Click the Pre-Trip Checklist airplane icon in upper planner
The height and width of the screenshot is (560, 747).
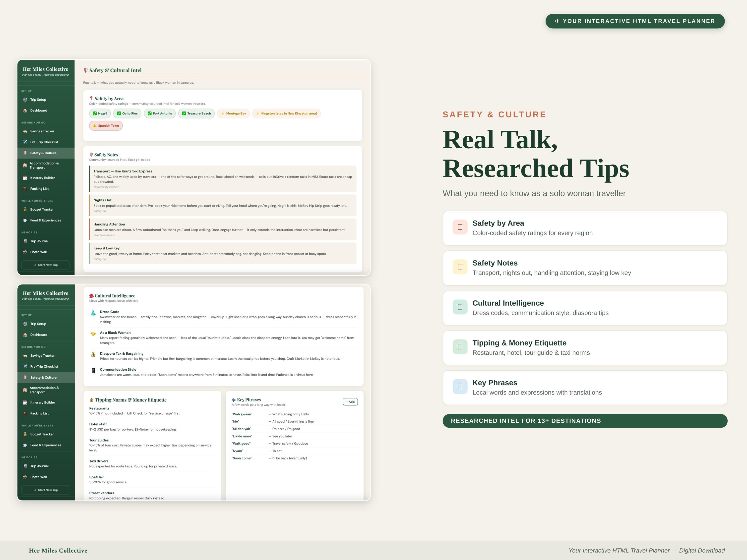pyautogui.click(x=25, y=142)
